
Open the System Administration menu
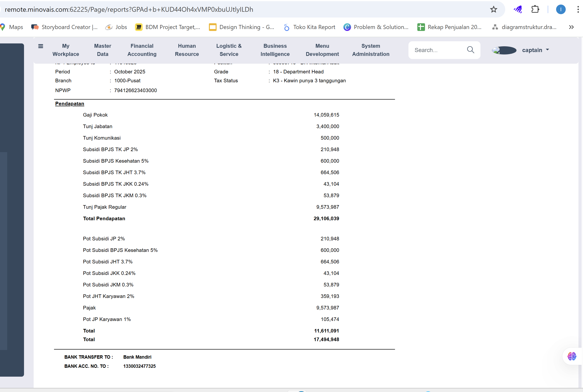[370, 50]
